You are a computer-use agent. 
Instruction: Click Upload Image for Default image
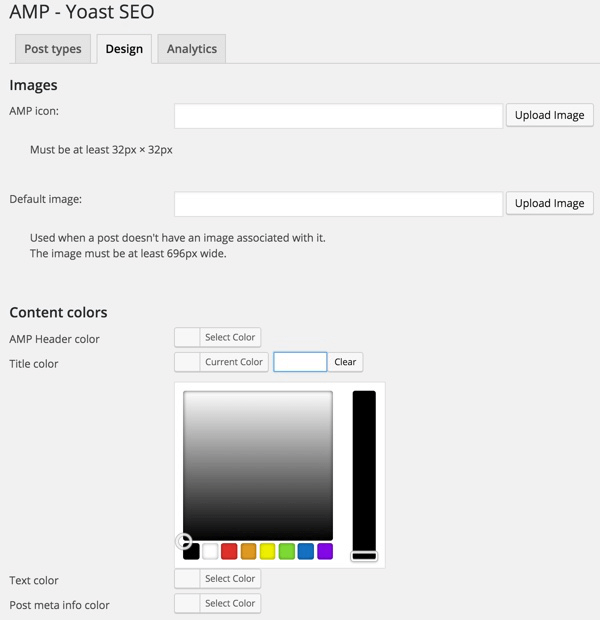tap(550, 203)
